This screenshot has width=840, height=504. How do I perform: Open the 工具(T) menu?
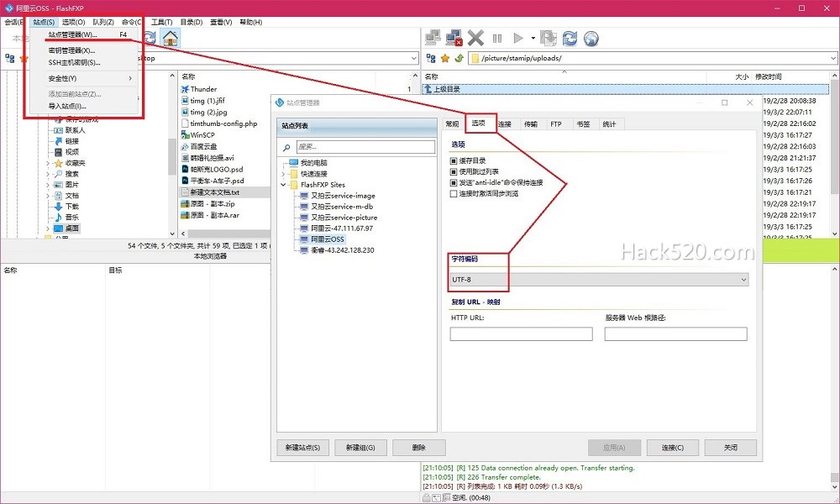161,22
